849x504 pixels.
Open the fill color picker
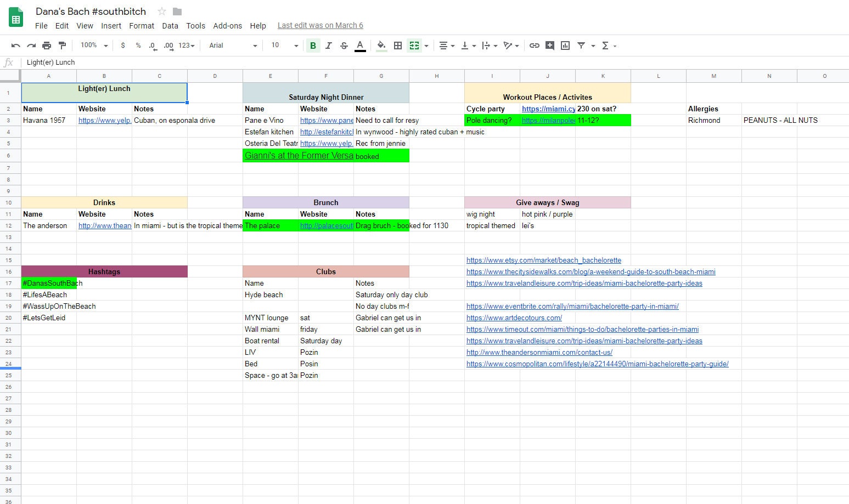point(381,46)
